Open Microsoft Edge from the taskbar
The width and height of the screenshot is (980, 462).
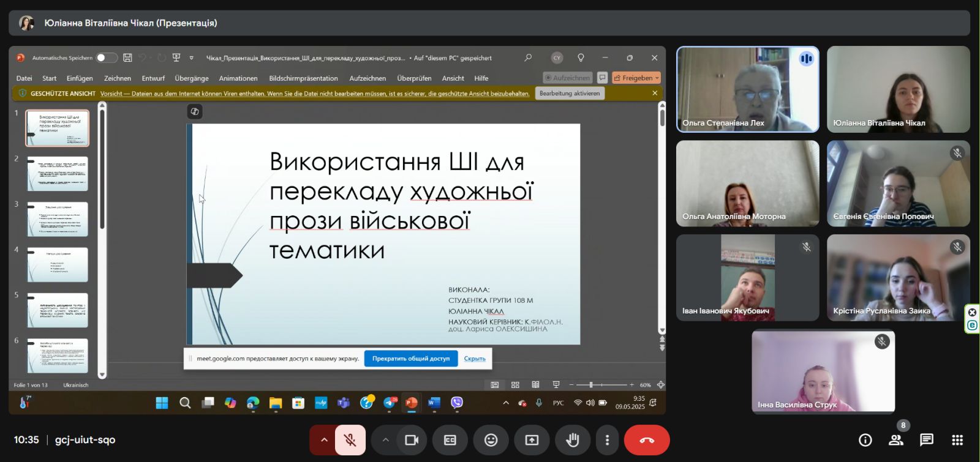(253, 403)
